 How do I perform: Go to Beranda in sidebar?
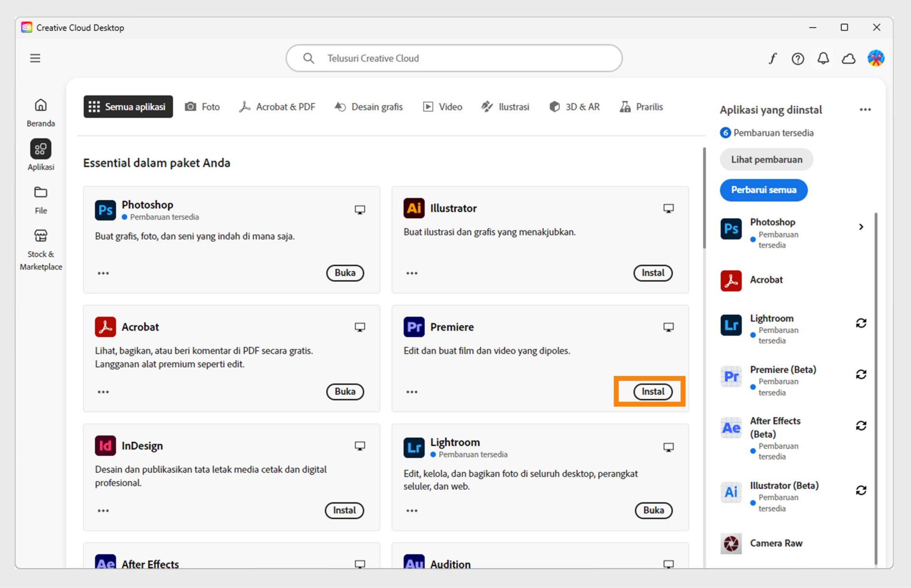click(x=41, y=113)
